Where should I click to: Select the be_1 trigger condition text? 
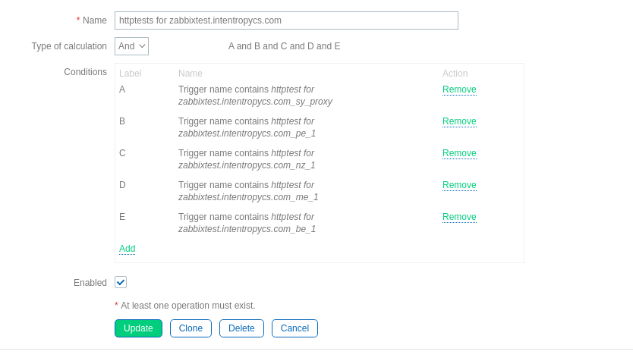click(x=247, y=223)
